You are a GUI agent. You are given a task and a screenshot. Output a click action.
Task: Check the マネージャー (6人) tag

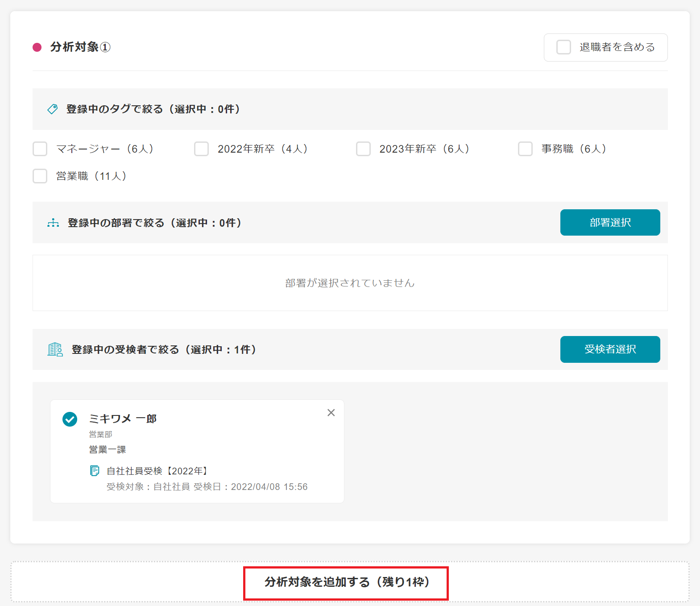[40, 149]
